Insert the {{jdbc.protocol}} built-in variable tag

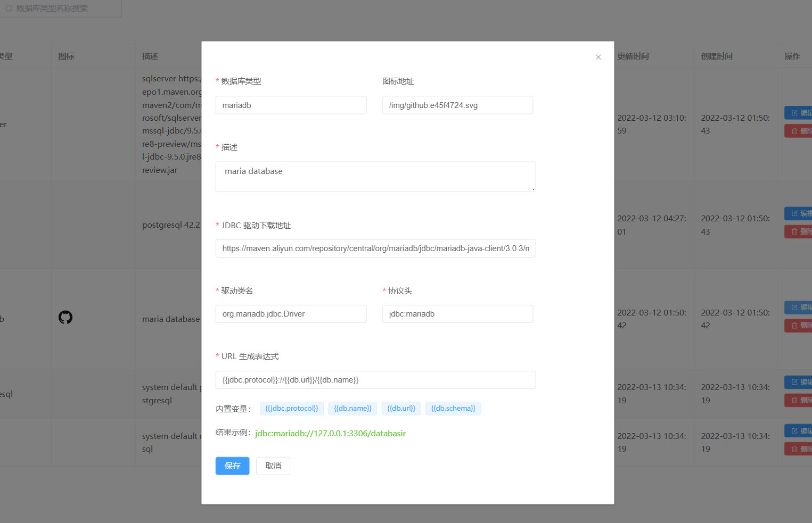pos(291,408)
